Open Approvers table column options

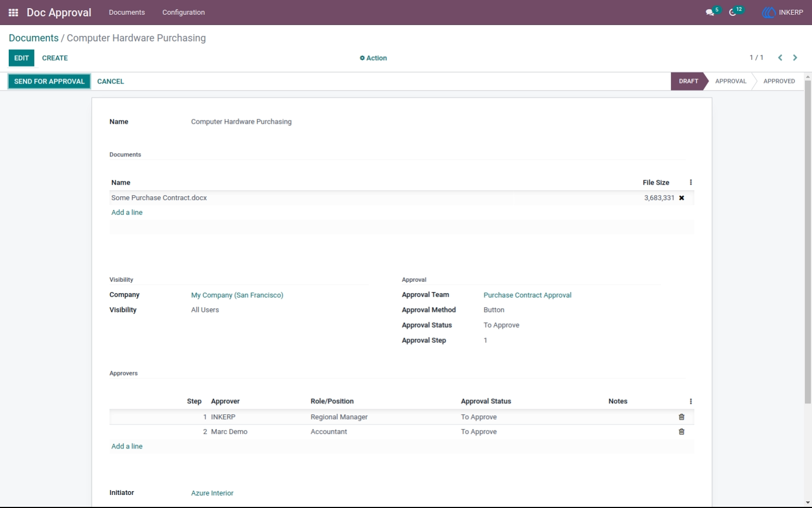690,401
